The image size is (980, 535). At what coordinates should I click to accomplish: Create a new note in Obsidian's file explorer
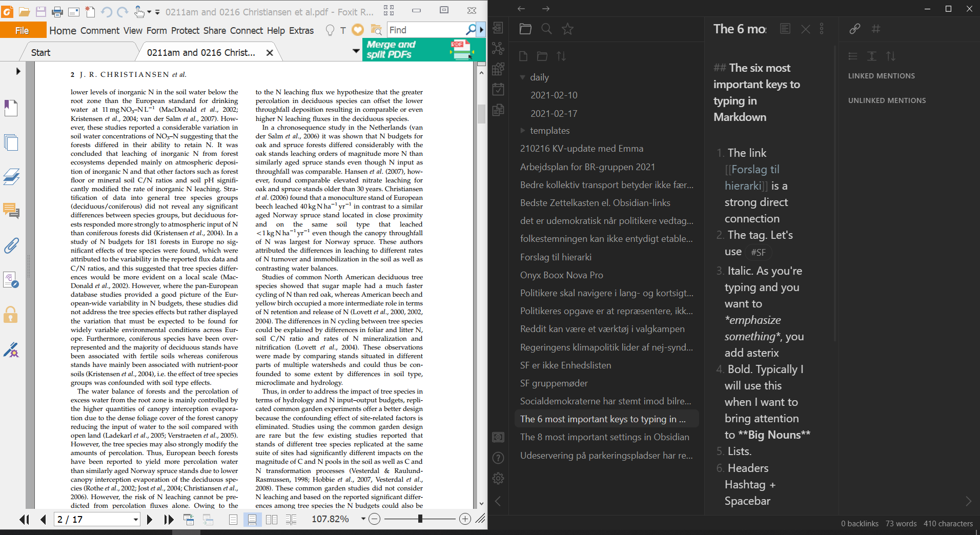(523, 56)
